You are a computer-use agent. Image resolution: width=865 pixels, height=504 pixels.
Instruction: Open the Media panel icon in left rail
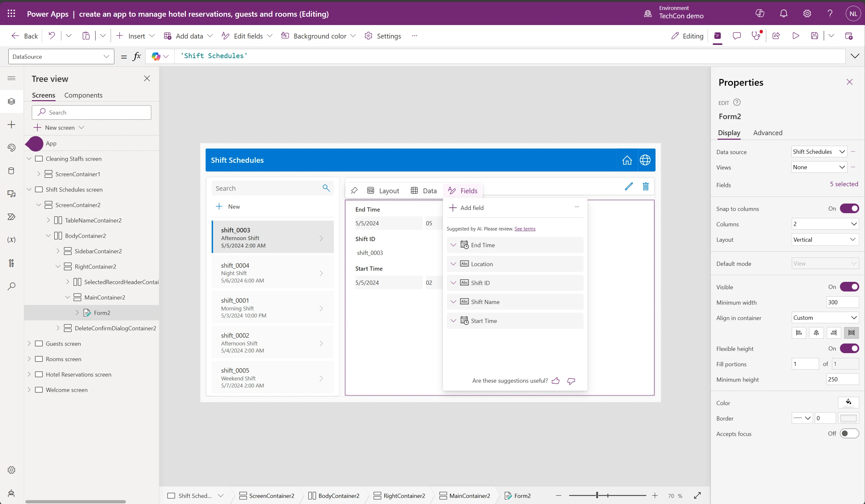pos(11,194)
